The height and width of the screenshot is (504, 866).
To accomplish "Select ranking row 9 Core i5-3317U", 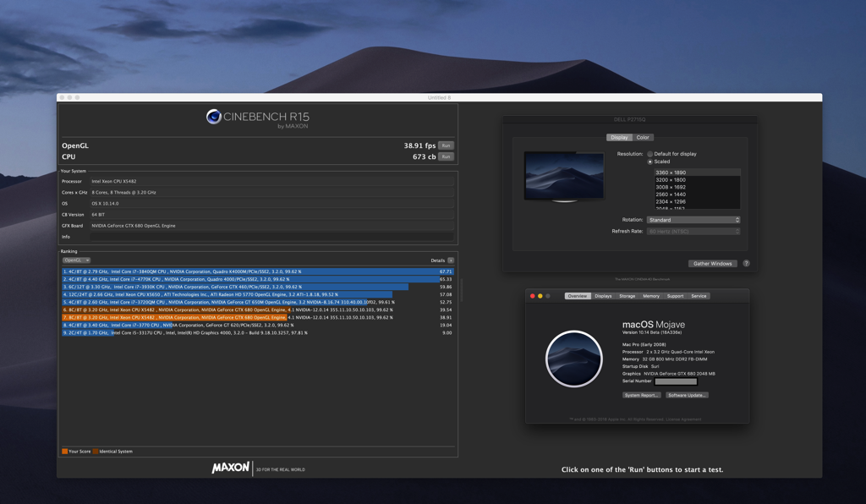I will point(258,333).
